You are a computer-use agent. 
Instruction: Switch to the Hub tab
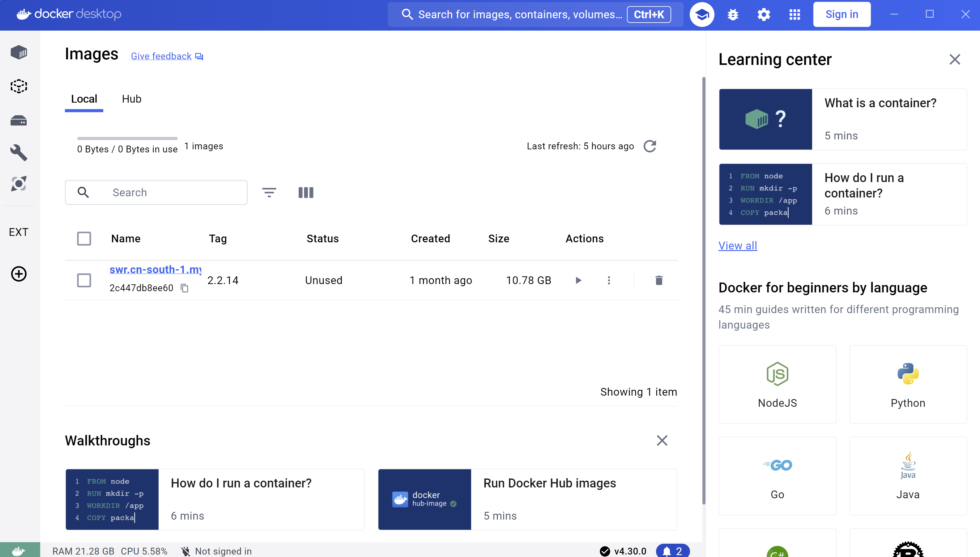tap(132, 99)
